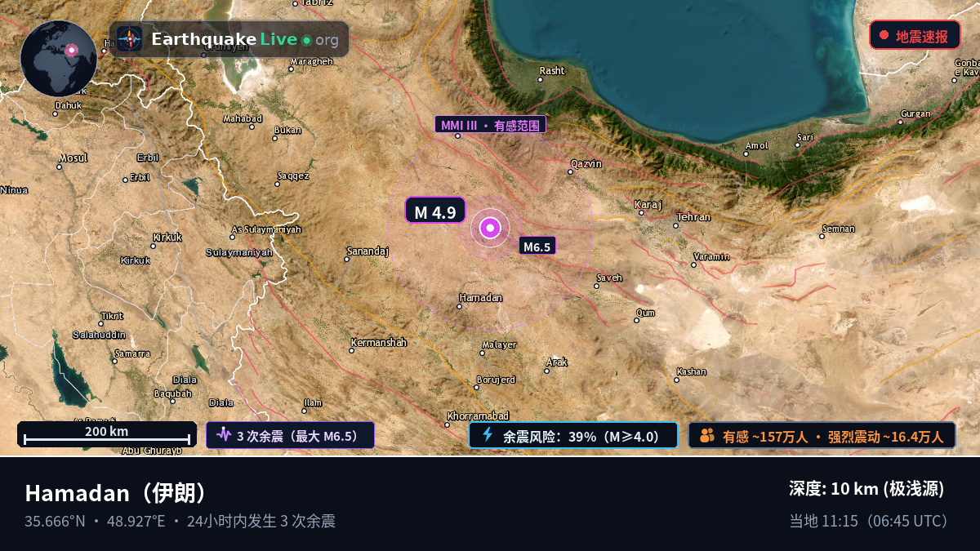Click the epicenter marker on map

(490, 228)
